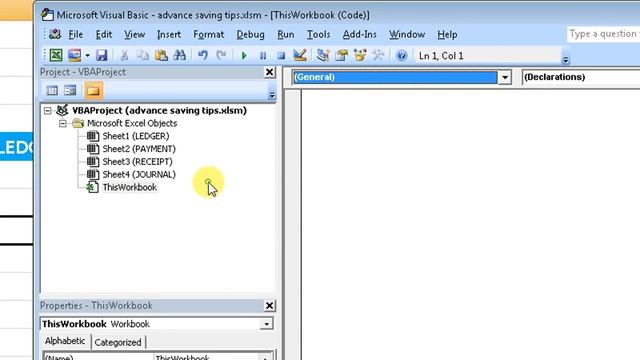Click the Reset stop icon
The width and height of the screenshot is (640, 360).
pyautogui.click(x=281, y=56)
